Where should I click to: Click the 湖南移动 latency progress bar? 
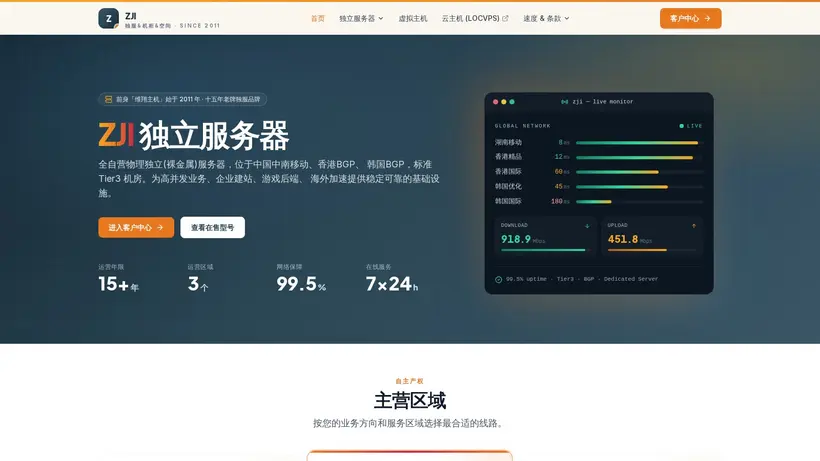[x=640, y=143]
